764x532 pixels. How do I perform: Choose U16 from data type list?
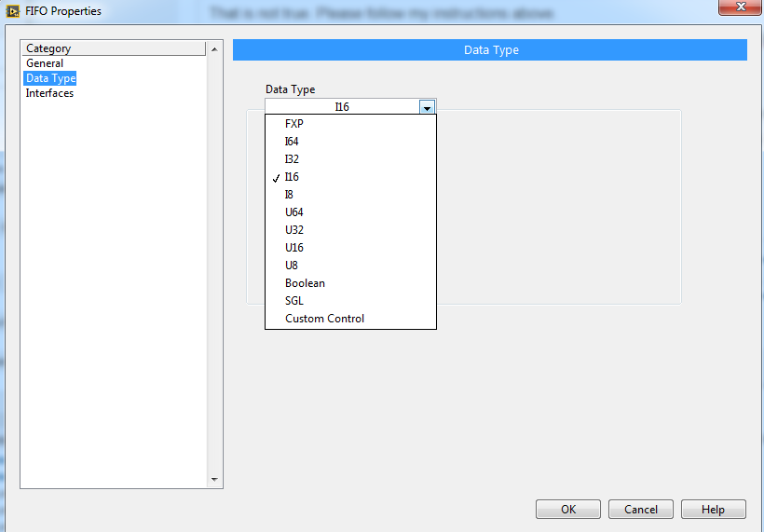click(350, 248)
